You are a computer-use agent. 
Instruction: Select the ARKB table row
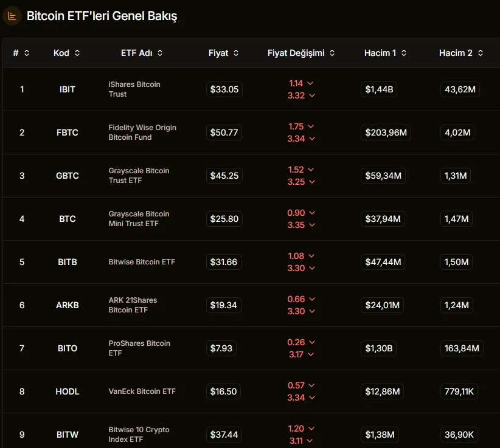(251, 305)
